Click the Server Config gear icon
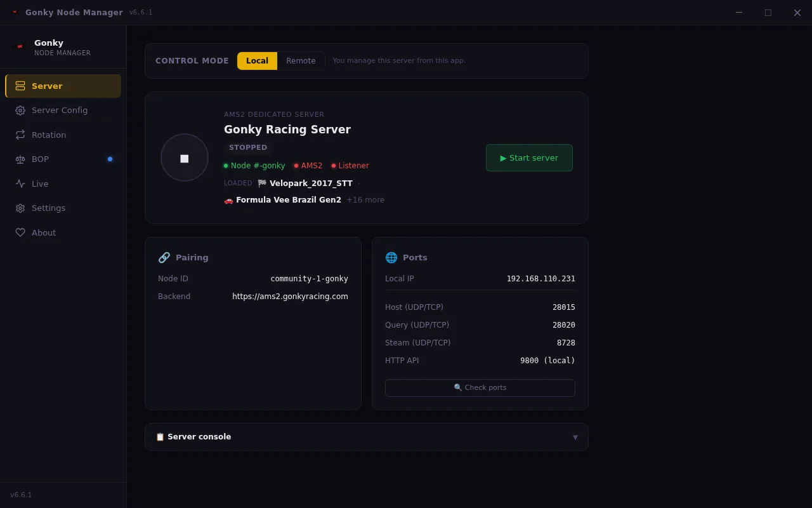Image resolution: width=812 pixels, height=508 pixels. coord(20,110)
